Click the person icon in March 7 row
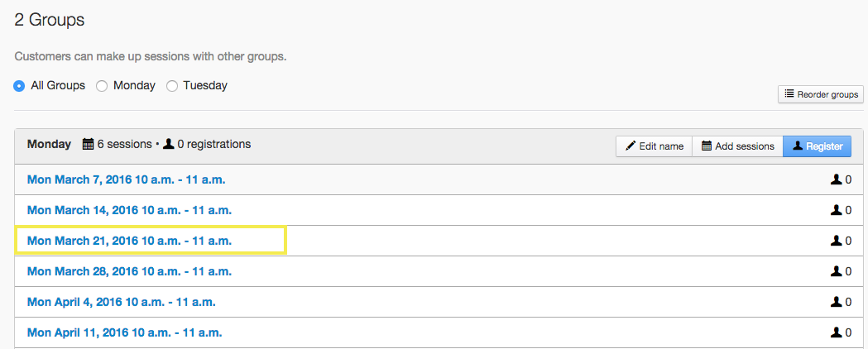This screenshot has height=349, width=868. [836, 179]
